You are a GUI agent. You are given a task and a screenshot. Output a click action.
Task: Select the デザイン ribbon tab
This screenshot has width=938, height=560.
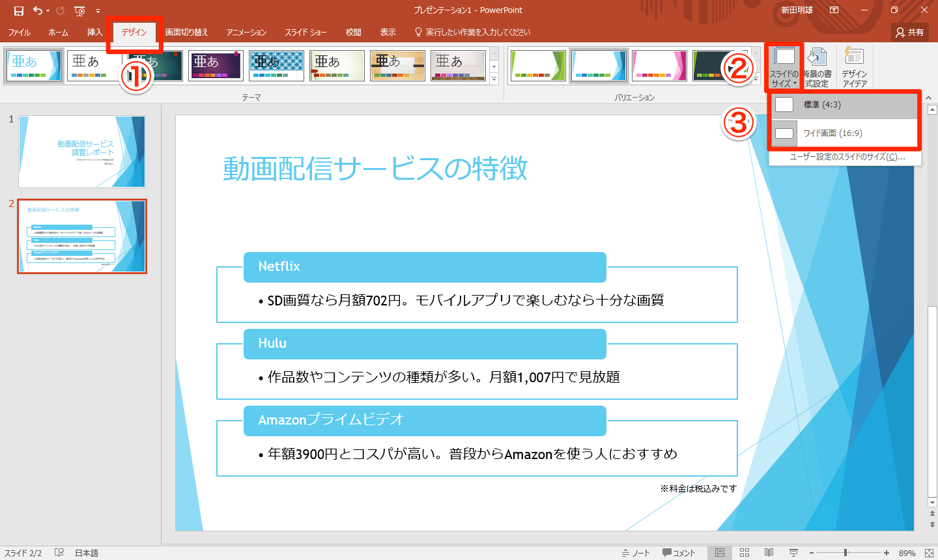click(x=134, y=32)
